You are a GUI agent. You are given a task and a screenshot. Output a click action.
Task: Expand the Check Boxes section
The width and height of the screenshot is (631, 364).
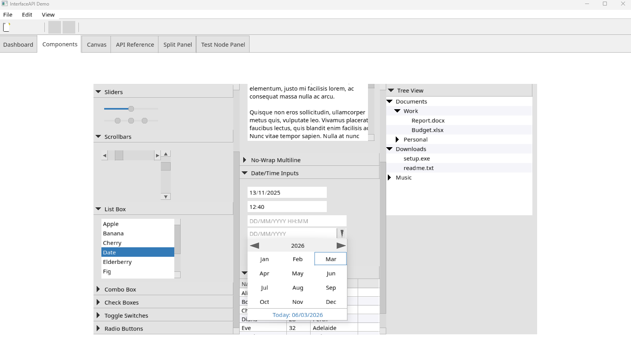[98, 302]
